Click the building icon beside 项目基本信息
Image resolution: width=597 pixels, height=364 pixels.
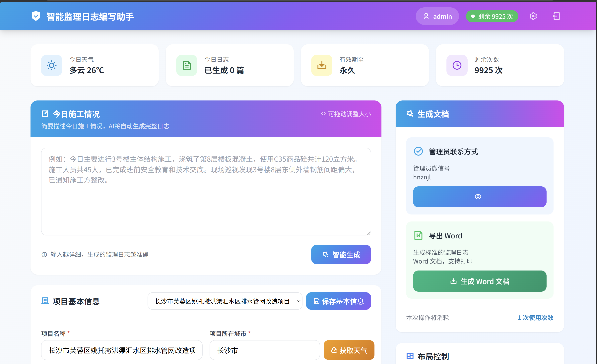coord(45,301)
